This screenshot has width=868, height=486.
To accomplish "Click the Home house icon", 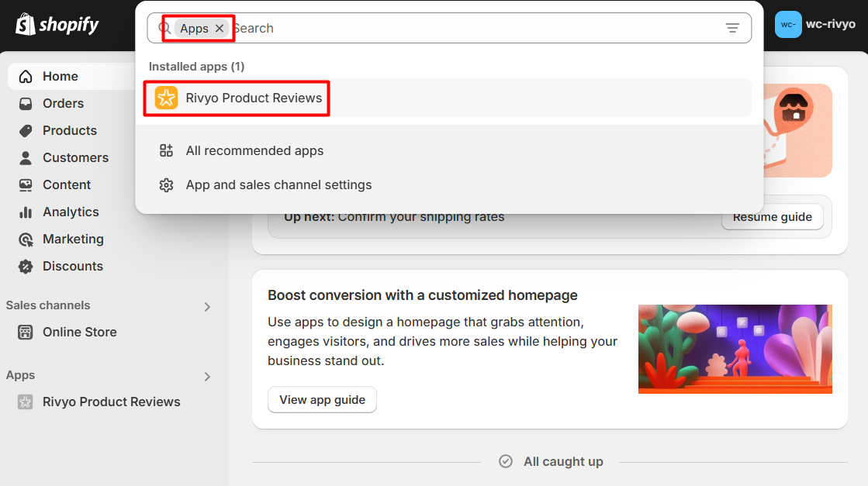I will click(26, 76).
